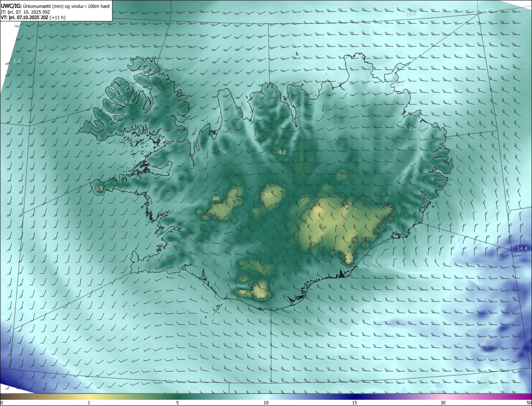532x406 pixels.
Task: Click the 5.2 value in northeast Iceland
Action: pos(408,128)
